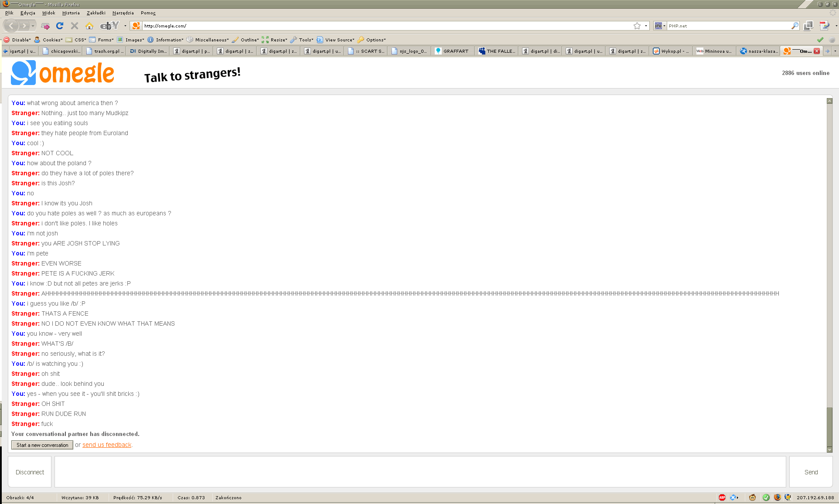This screenshot has height=504, width=839.
Task: Open the Cookies dropdown menu
Action: (x=49, y=40)
